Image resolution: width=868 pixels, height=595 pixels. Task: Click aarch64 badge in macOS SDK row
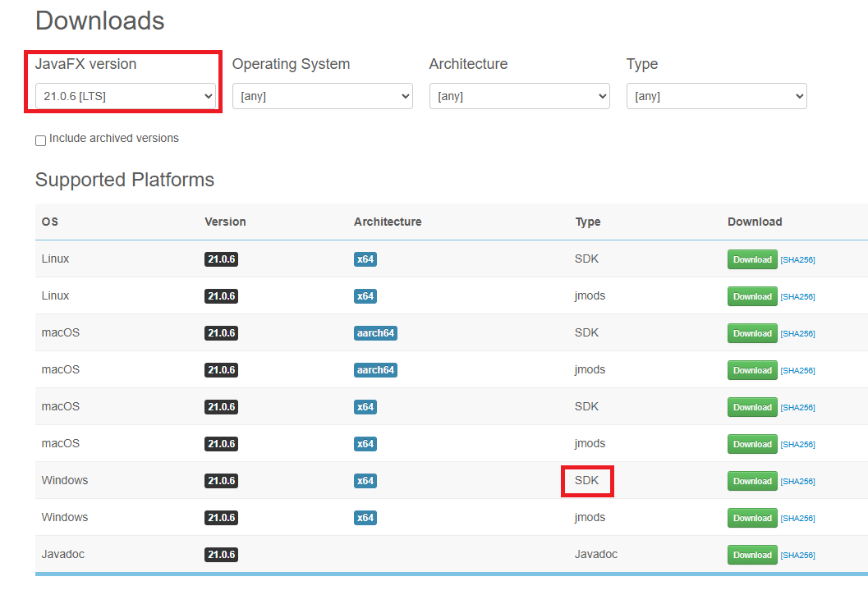click(x=375, y=333)
